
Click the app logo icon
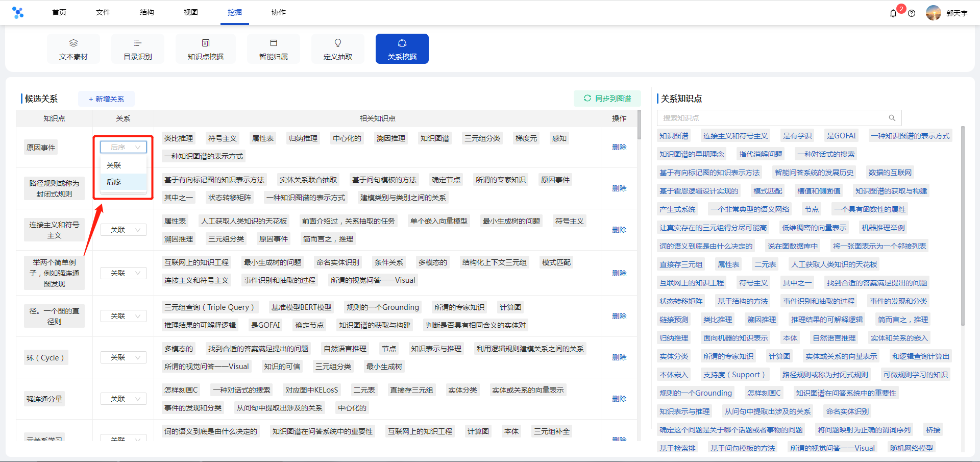[18, 13]
